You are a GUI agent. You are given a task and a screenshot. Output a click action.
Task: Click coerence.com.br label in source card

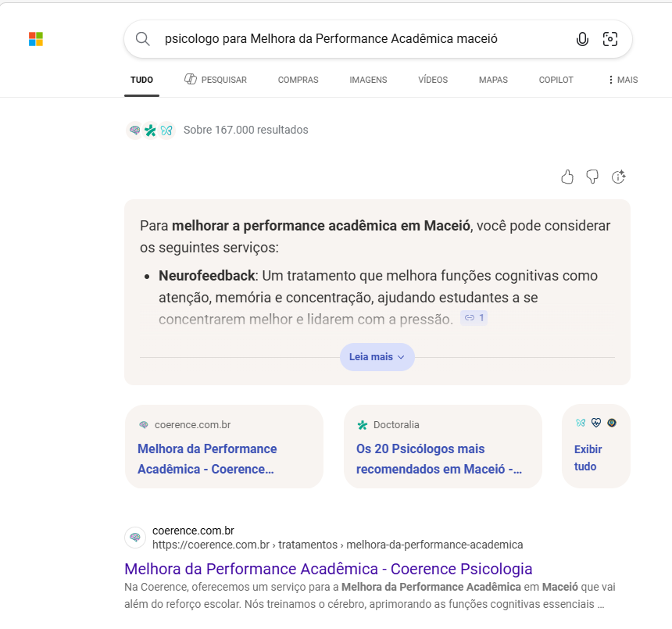(192, 424)
